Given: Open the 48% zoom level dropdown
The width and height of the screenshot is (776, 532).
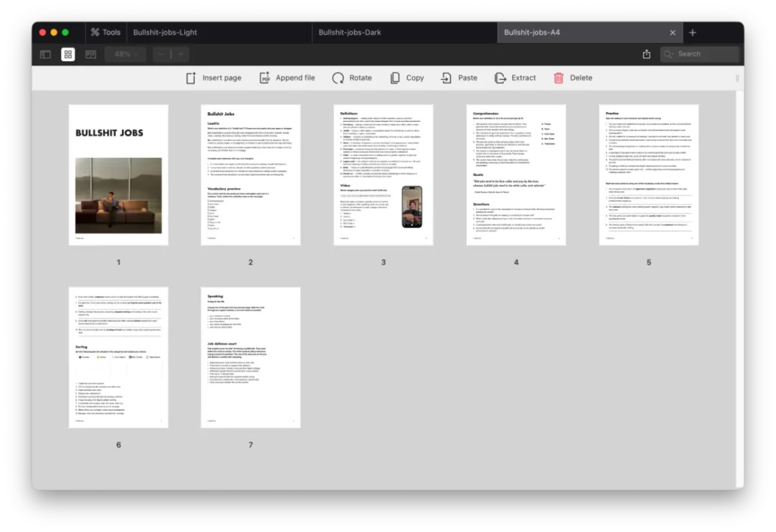Looking at the screenshot, I should [126, 55].
